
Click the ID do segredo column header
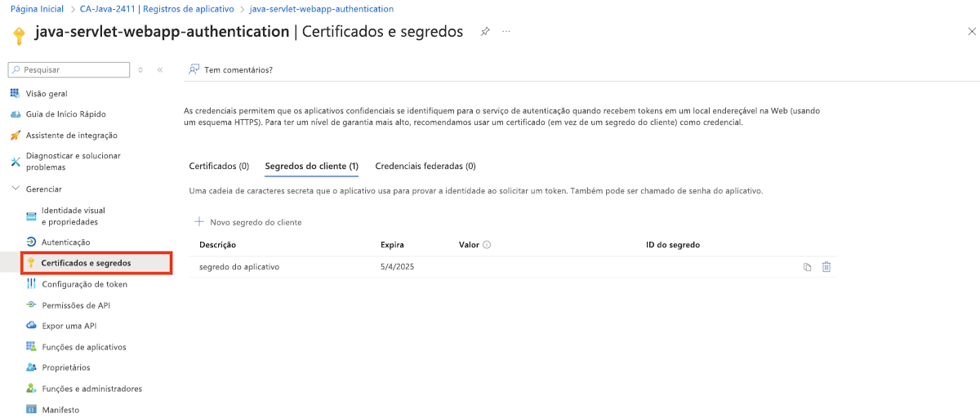[673, 245]
